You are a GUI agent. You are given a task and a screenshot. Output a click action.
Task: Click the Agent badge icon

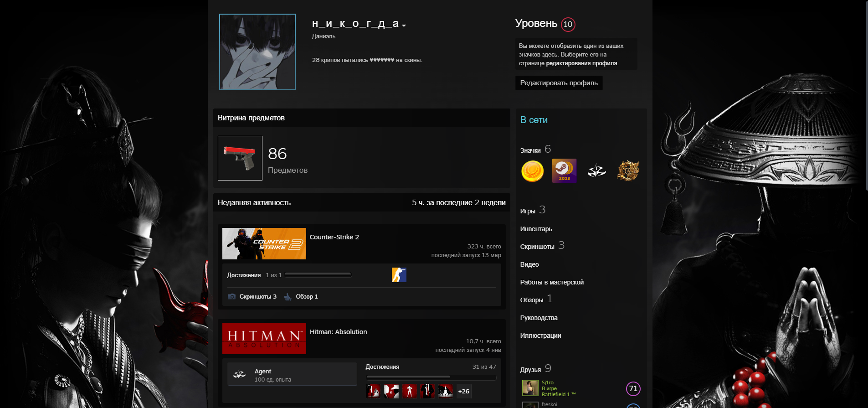pos(239,374)
